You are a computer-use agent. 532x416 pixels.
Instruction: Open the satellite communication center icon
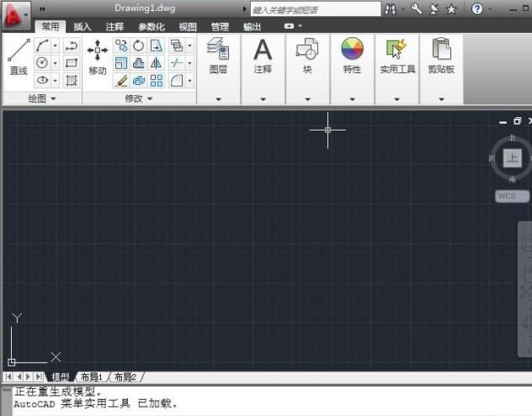point(434,8)
